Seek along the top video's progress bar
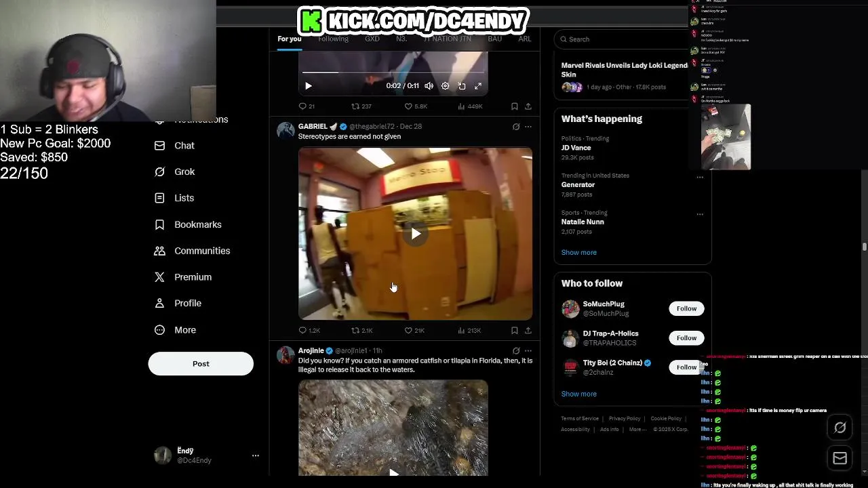This screenshot has height=488, width=868. pyautogui.click(x=393, y=72)
